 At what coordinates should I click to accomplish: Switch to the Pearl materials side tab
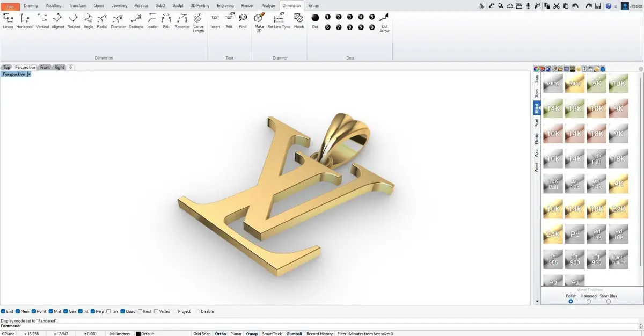(536, 123)
